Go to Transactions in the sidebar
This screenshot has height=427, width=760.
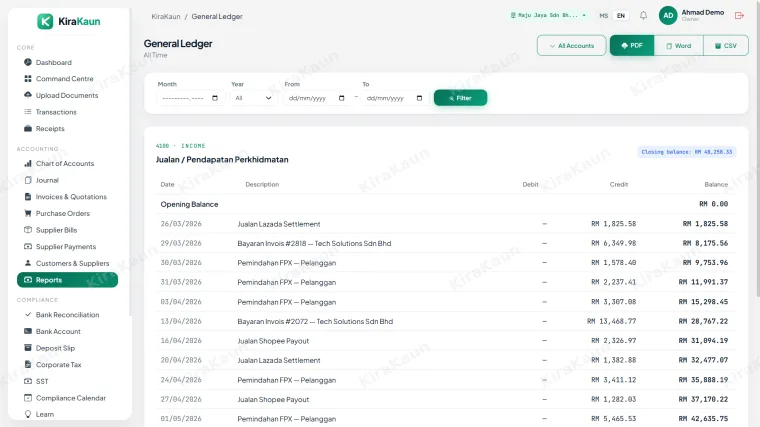pyautogui.click(x=56, y=112)
